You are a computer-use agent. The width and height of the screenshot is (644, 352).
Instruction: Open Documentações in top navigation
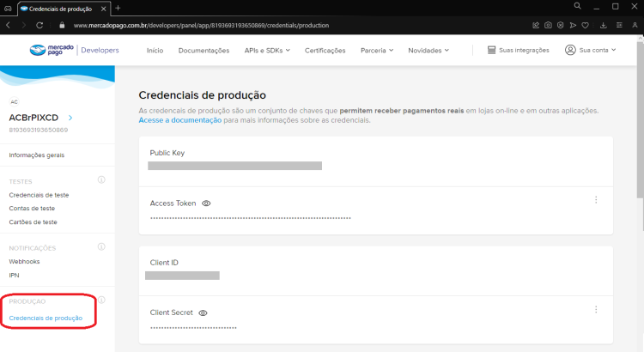coord(204,51)
